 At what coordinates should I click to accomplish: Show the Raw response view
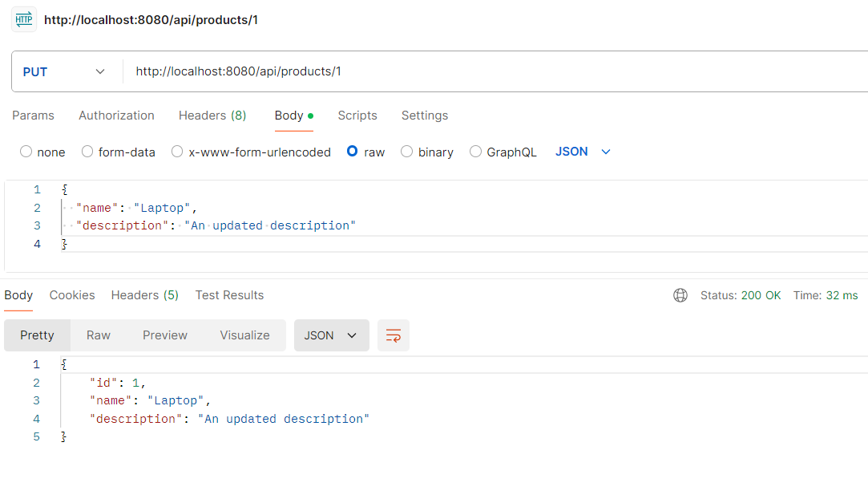[x=99, y=335]
